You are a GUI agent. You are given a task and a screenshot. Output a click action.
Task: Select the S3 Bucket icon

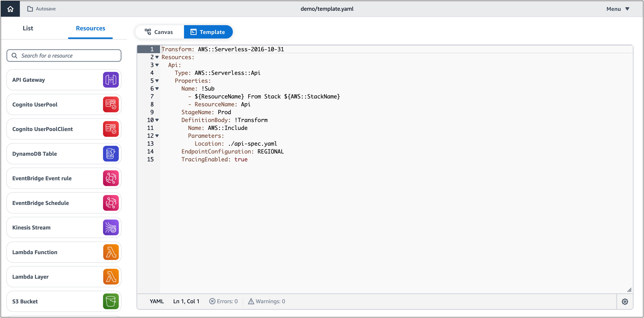(x=111, y=301)
